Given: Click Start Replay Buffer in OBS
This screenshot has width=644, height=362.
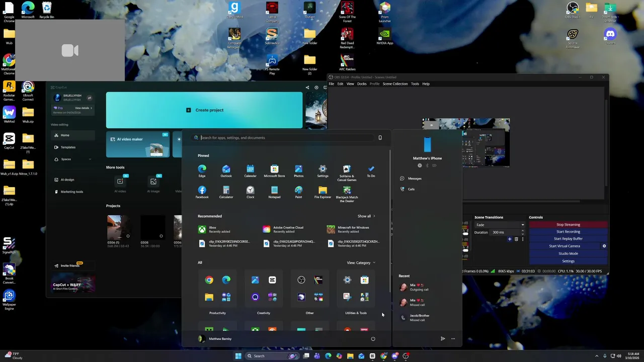Looking at the screenshot, I should click(568, 239).
